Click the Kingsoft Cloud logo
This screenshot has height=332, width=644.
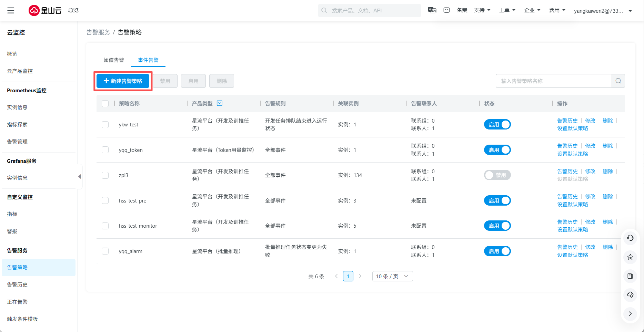(x=45, y=10)
